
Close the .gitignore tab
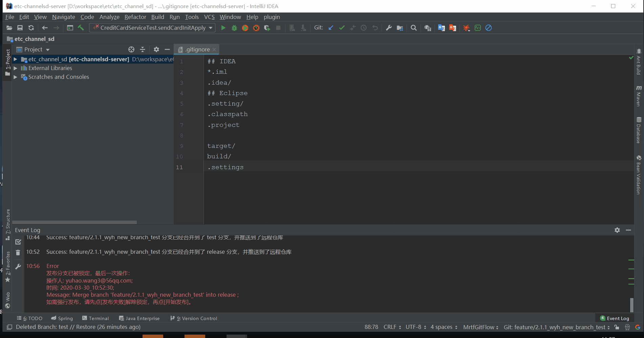tap(214, 50)
